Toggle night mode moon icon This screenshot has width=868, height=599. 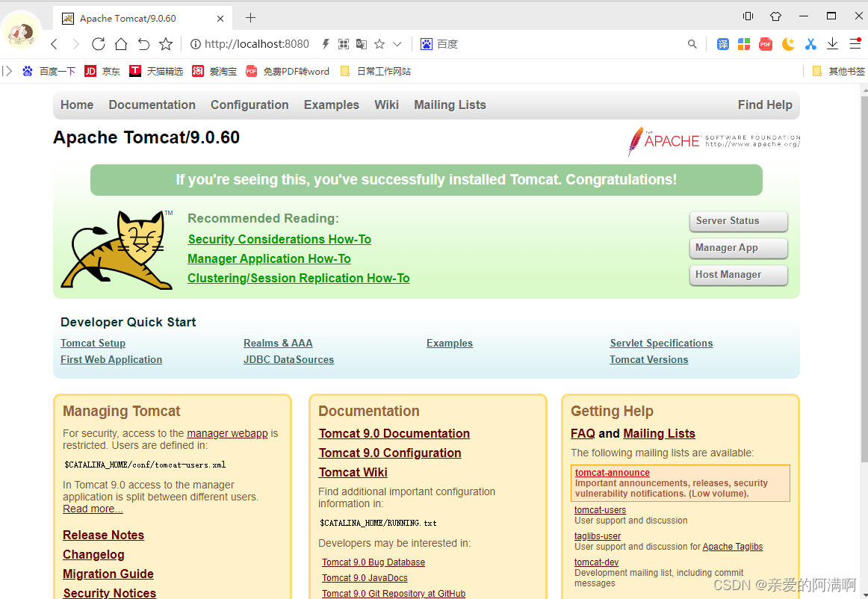pos(788,44)
